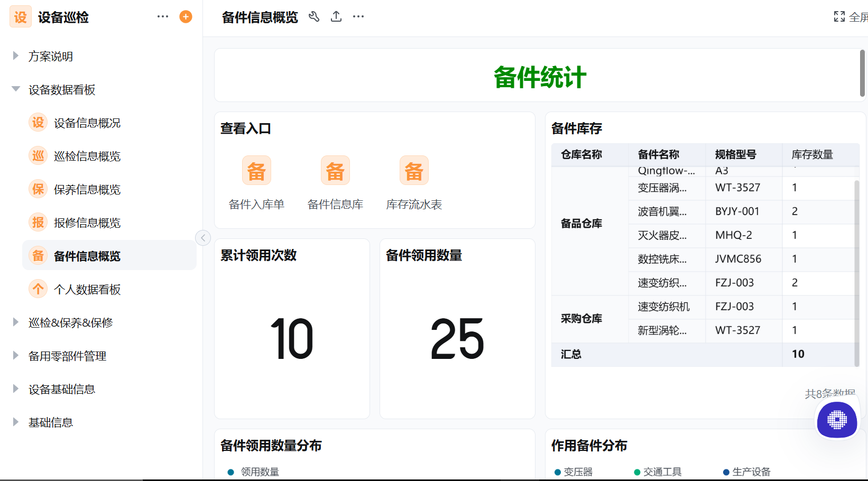
Task: Click the orange plus button in the sidebar header
Action: click(x=186, y=16)
